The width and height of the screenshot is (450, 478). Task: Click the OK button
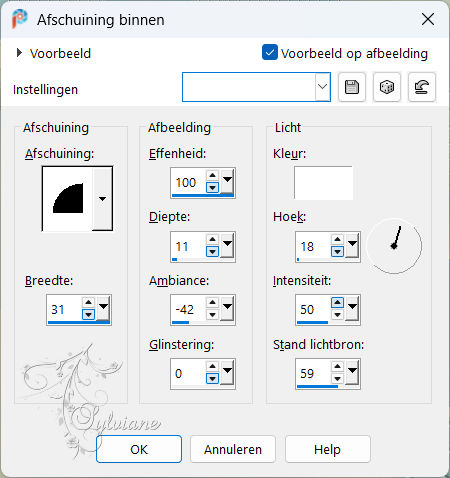tap(139, 449)
